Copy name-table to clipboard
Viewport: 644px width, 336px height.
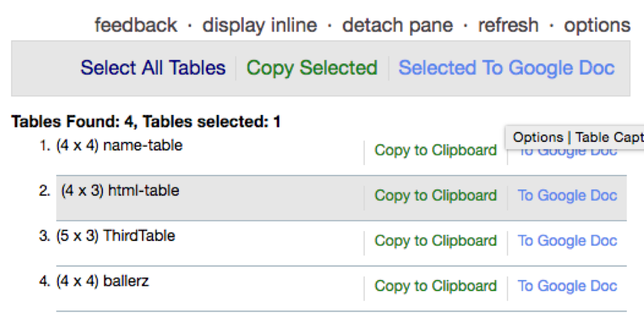[435, 151]
